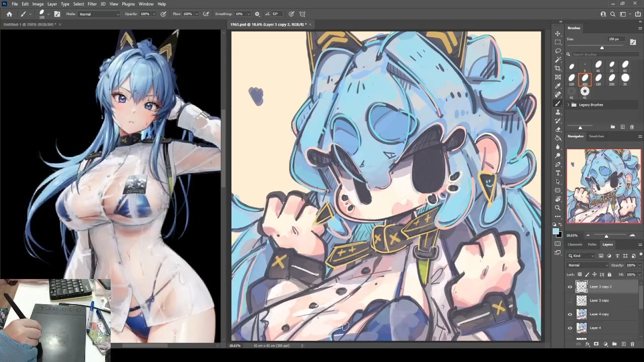Add layer mask icon in Layers panel
Viewport: 644px width, 362px height.
596,344
